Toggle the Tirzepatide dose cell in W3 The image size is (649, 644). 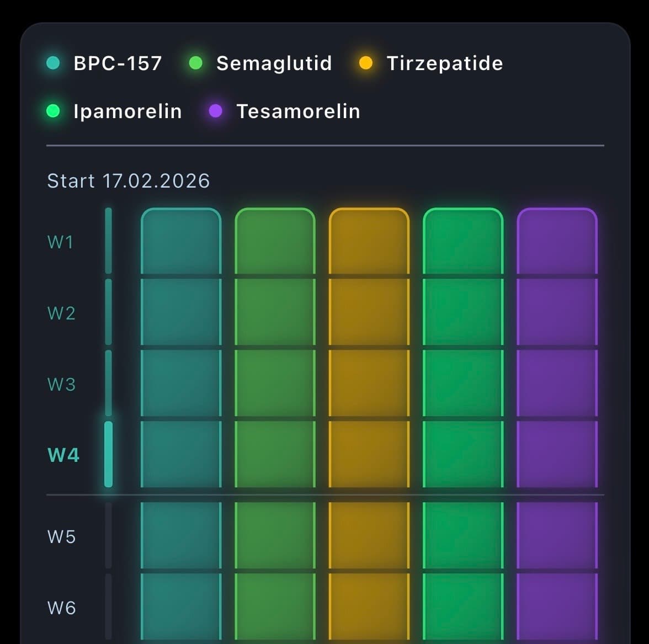click(369, 384)
